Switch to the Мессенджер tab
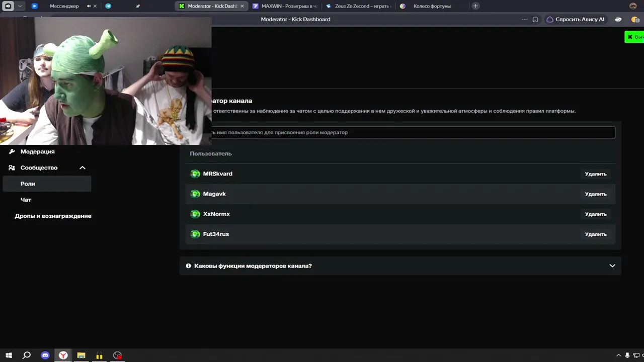The height and width of the screenshot is (362, 644). (x=64, y=6)
